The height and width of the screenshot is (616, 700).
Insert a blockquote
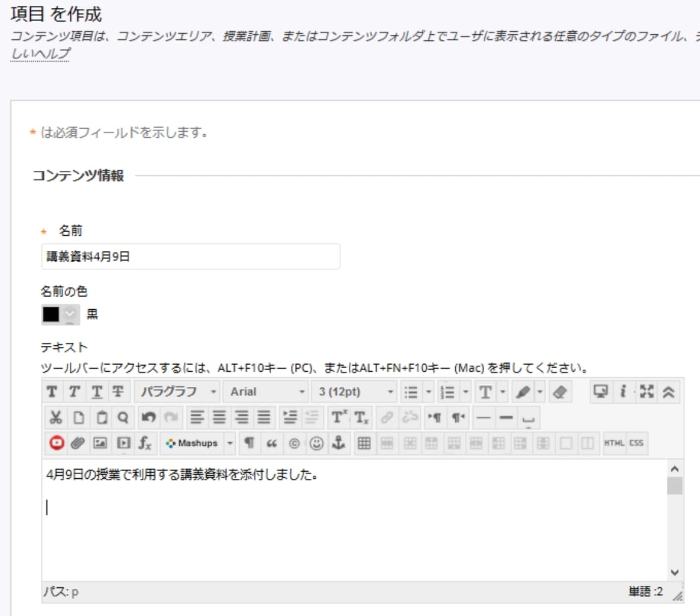coord(271,443)
